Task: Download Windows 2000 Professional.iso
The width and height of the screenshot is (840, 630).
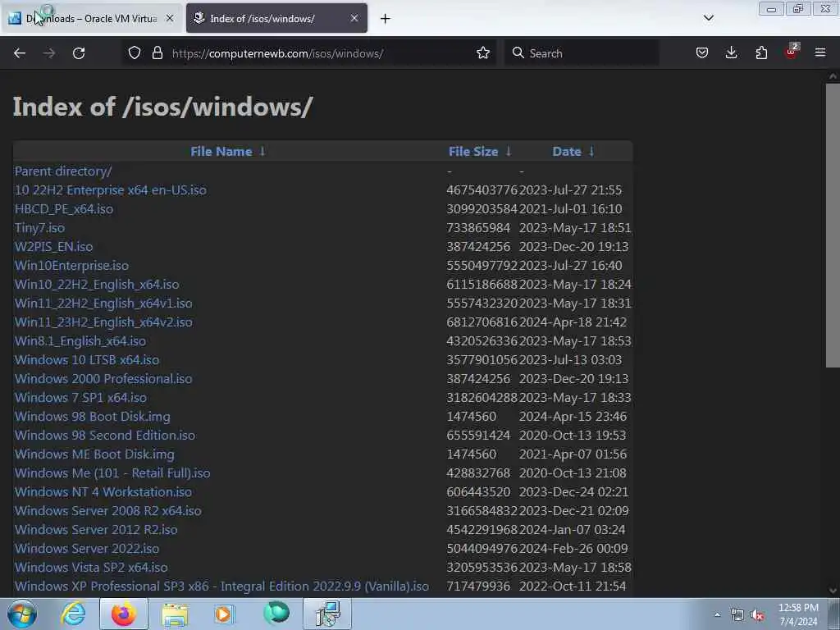Action: [103, 379]
